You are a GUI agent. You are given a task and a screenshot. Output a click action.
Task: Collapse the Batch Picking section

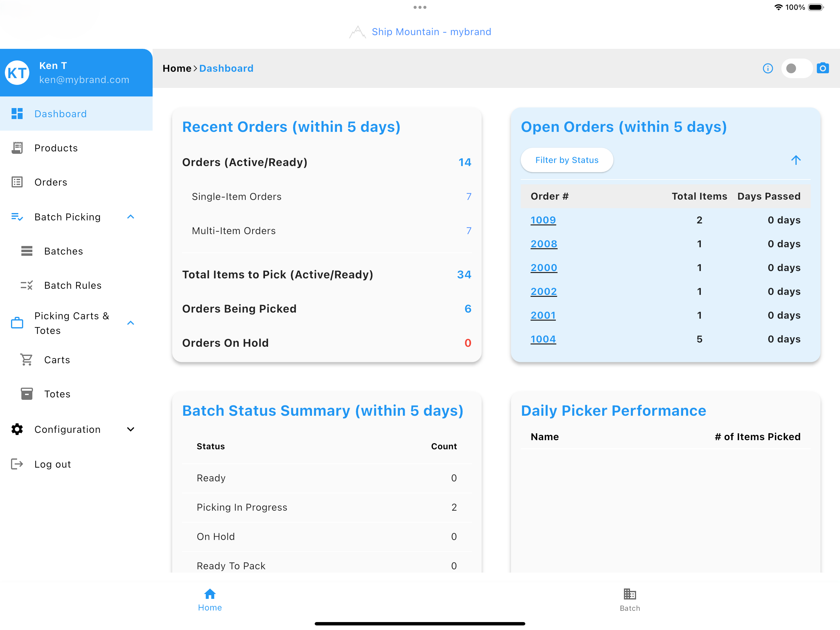[132, 216]
